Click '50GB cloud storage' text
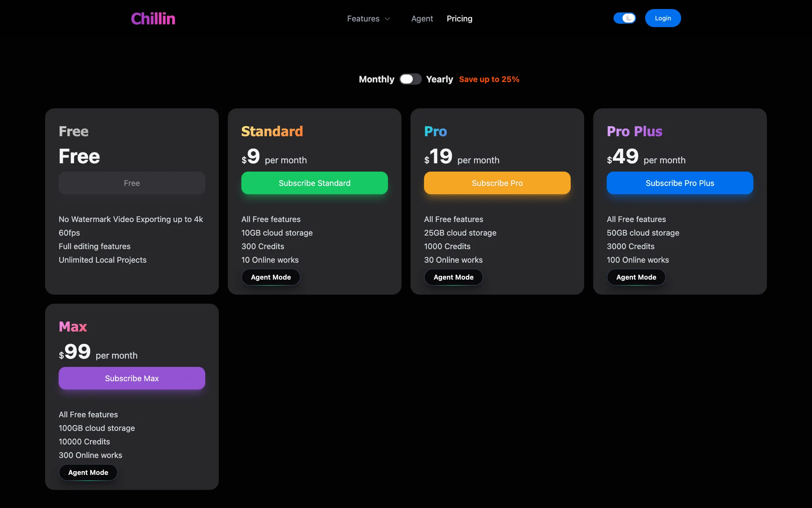Viewport: 812px width, 508px height. pos(643,233)
